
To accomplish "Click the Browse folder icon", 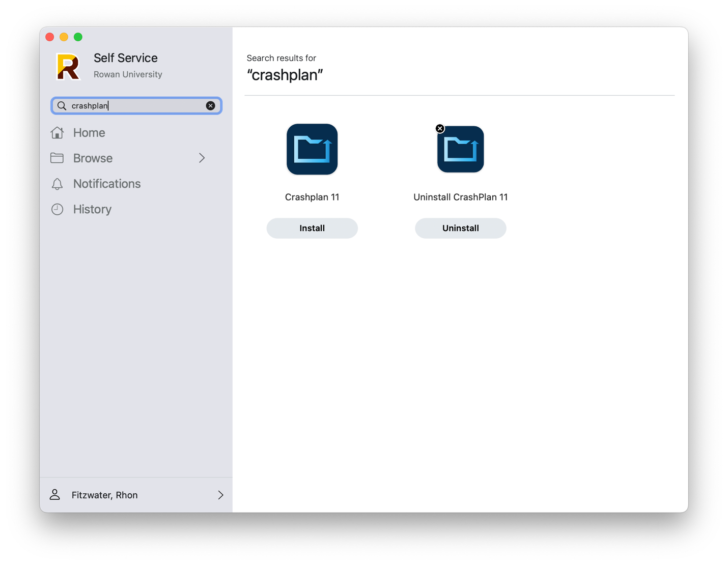I will 57,158.
